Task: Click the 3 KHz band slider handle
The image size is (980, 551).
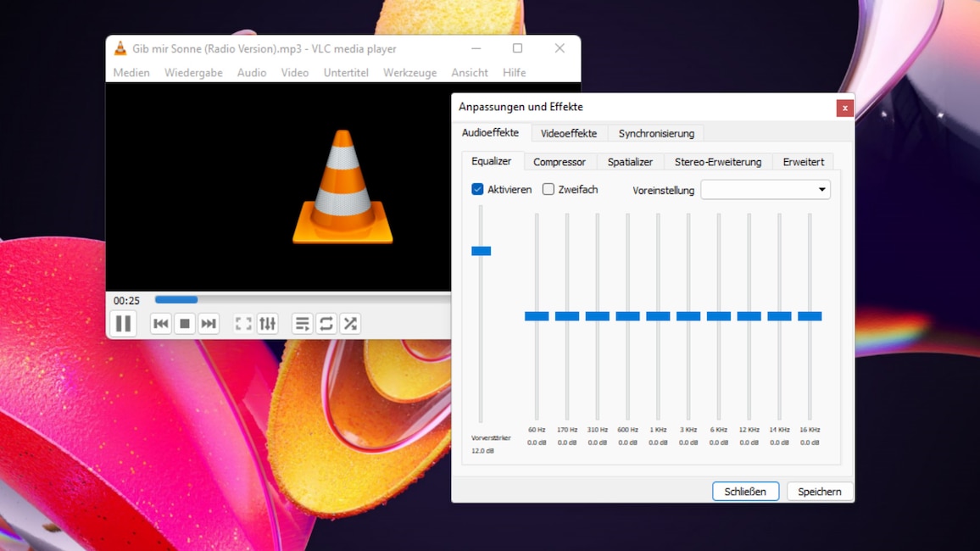Action: coord(688,316)
